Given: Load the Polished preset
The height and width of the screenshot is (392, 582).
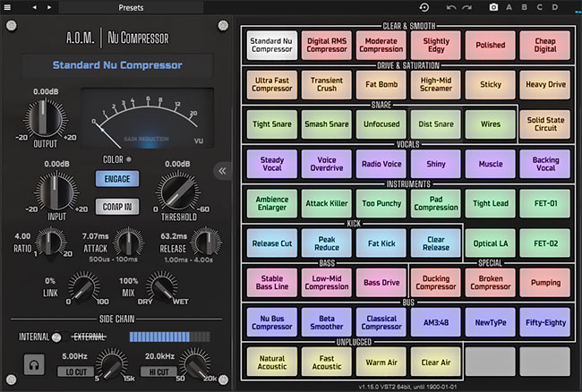Looking at the screenshot, I should (491, 46).
